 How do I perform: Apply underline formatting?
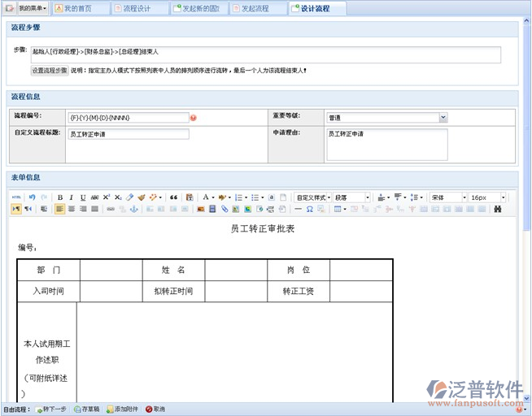pyautogui.click(x=83, y=197)
